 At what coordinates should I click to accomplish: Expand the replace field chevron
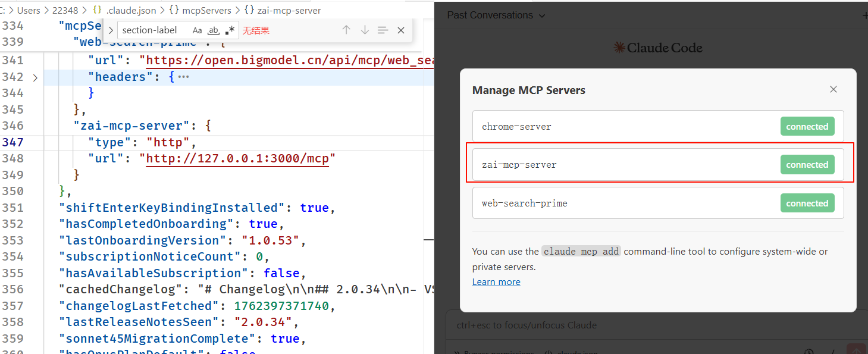click(111, 30)
